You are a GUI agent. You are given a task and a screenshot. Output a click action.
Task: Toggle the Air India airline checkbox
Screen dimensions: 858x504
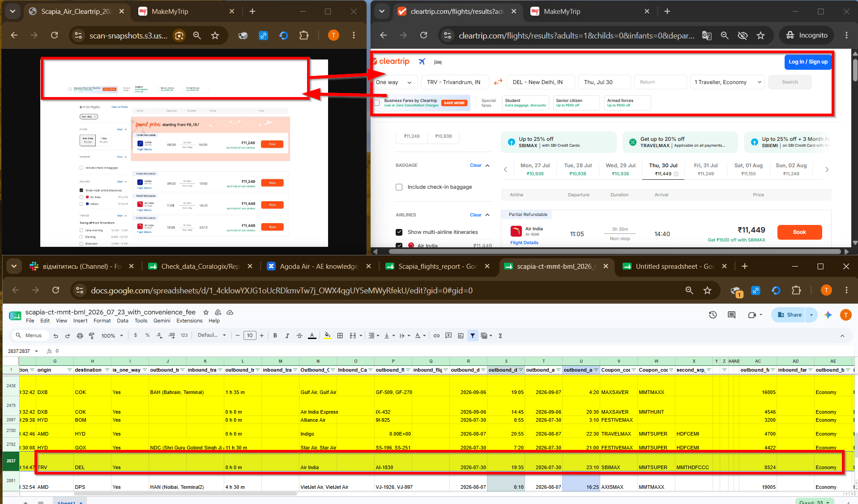point(399,245)
